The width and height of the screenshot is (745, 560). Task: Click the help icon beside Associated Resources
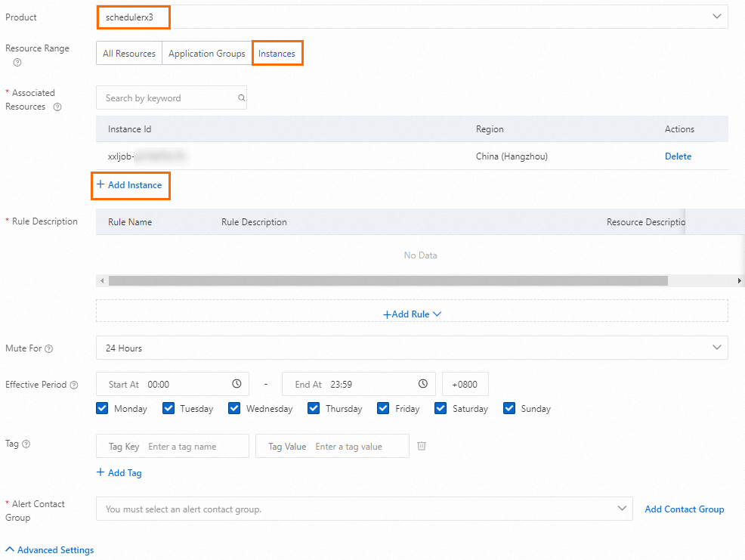click(x=57, y=107)
